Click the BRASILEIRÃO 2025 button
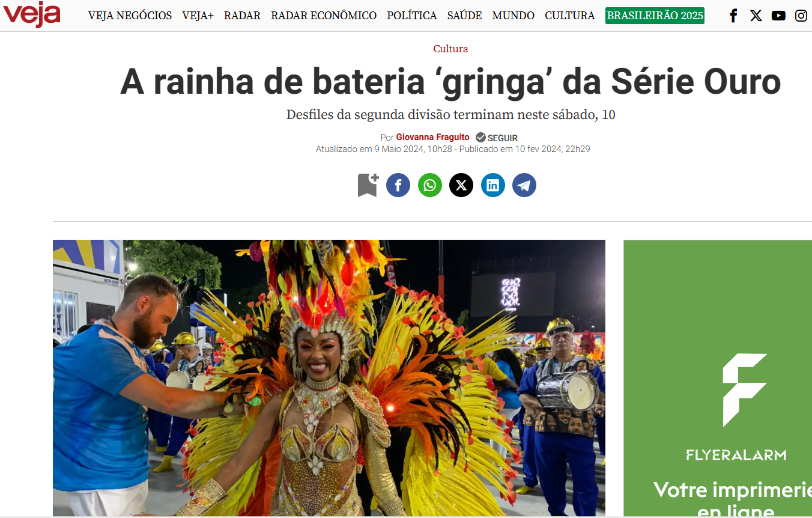This screenshot has width=812, height=518. (655, 16)
